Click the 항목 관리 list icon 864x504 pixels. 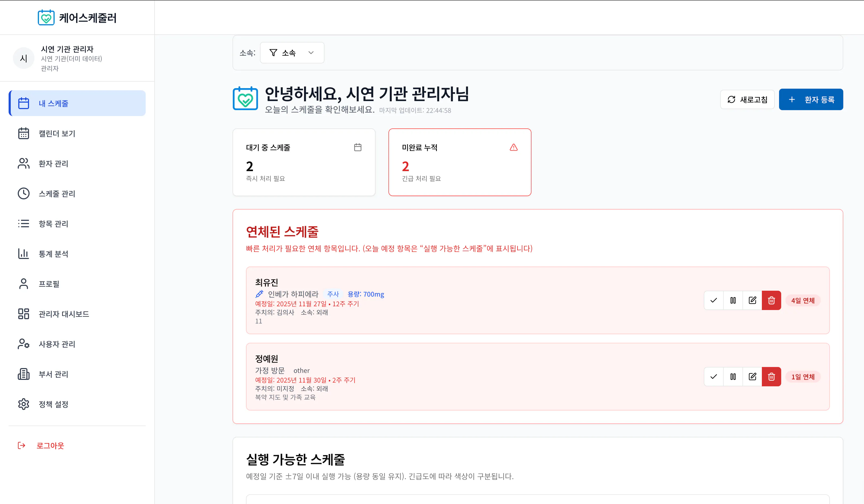[x=23, y=224]
